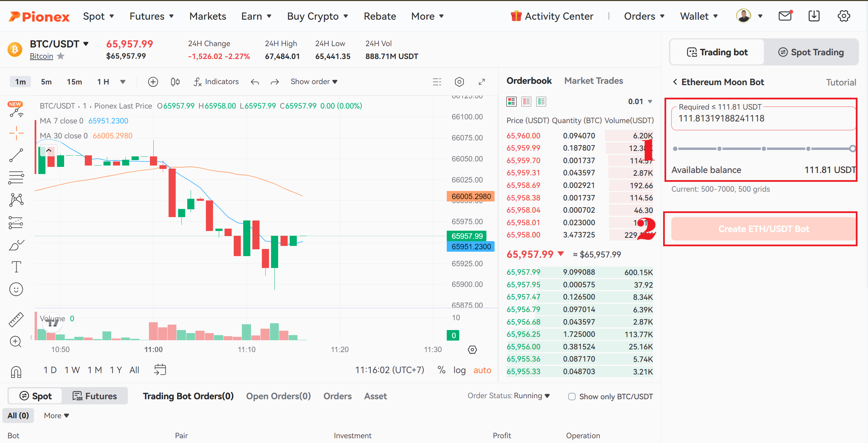
Task: Select the forecast and measurement tool
Action: point(16,223)
